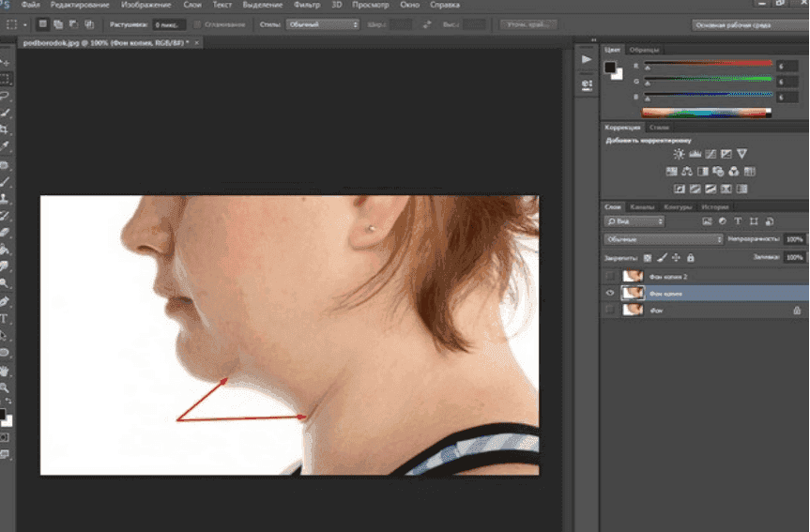This screenshot has height=532, width=810.
Task: Hide the 'Фон копия' layer
Action: coord(610,293)
